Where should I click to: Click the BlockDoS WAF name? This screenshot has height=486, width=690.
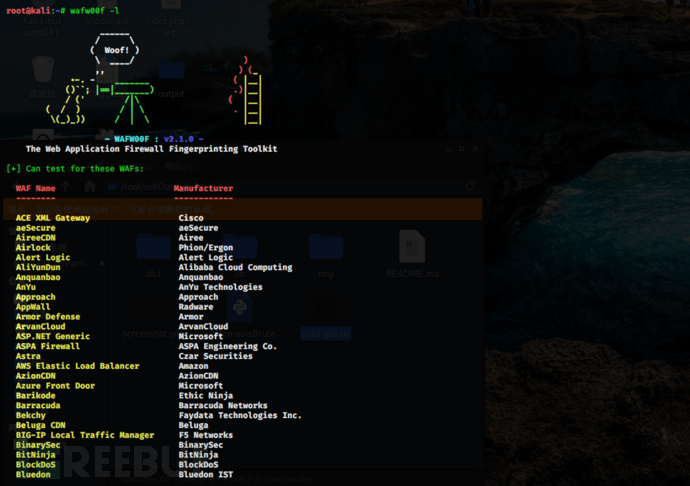(36, 464)
